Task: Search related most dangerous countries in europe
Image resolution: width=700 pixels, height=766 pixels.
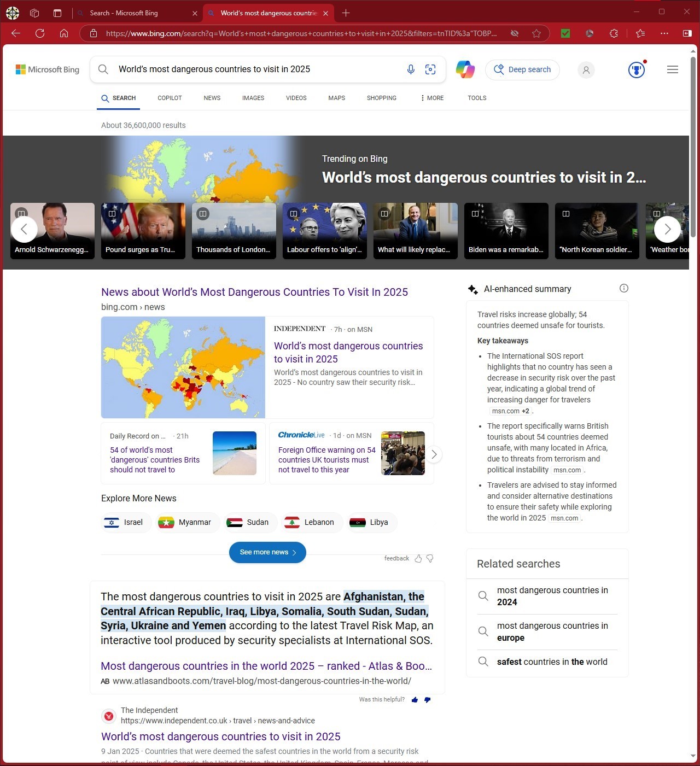Action: [x=547, y=631]
